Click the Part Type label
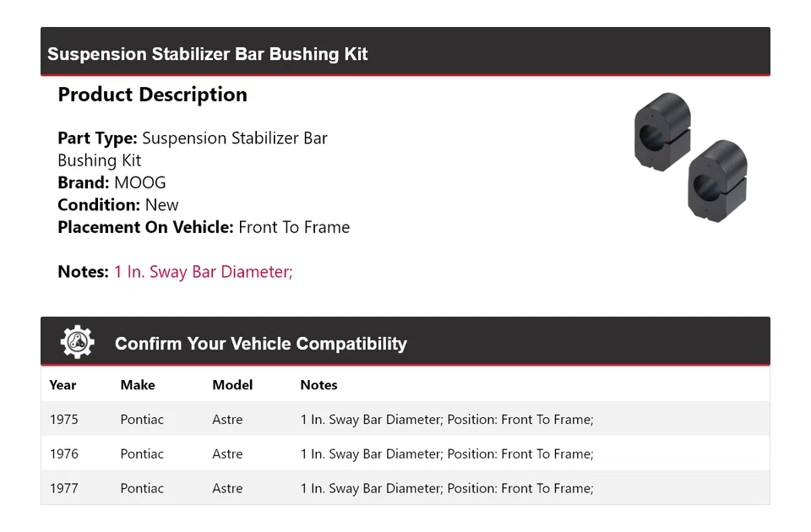The image size is (811, 532). pos(97,138)
